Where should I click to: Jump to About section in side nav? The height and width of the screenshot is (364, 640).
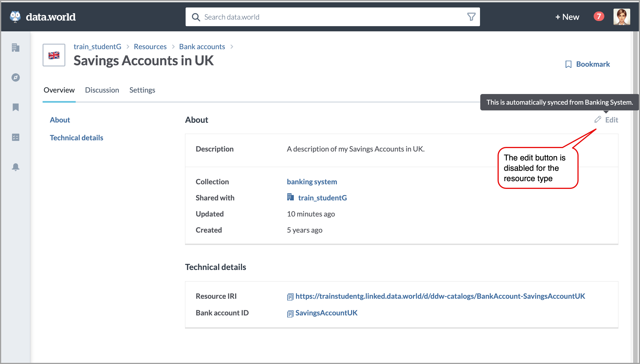(x=60, y=120)
